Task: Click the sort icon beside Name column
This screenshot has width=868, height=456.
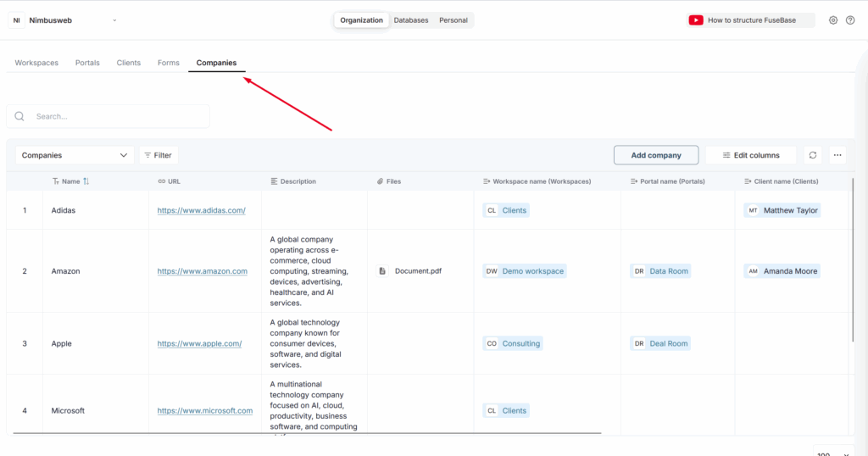Action: [86, 181]
